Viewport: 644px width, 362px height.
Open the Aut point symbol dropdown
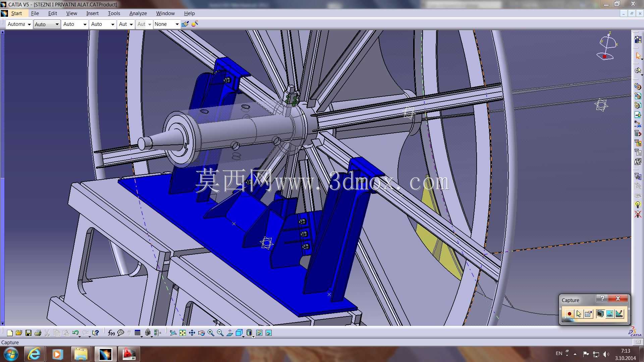click(x=126, y=24)
